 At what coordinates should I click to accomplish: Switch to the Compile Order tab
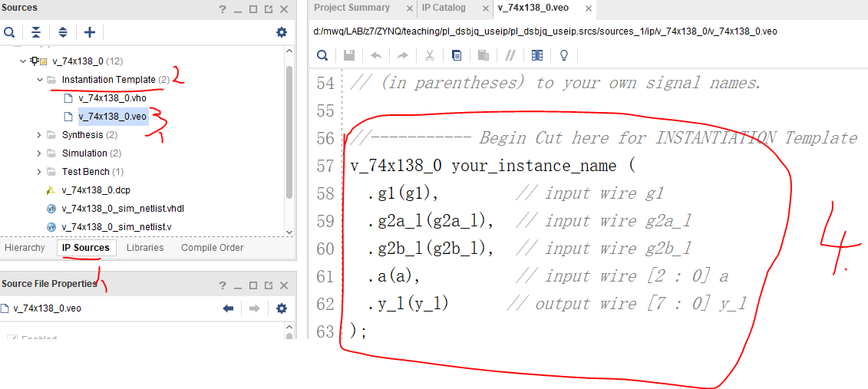[212, 247]
